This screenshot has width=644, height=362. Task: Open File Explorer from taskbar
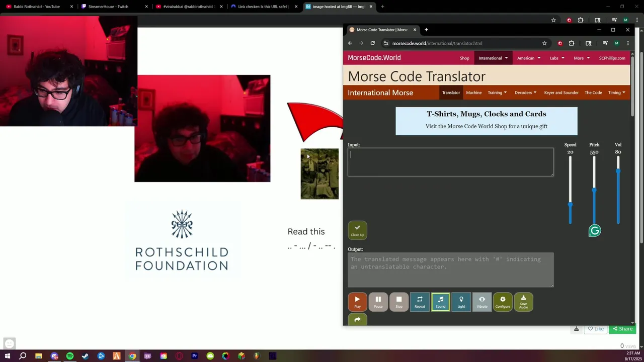tap(38, 356)
